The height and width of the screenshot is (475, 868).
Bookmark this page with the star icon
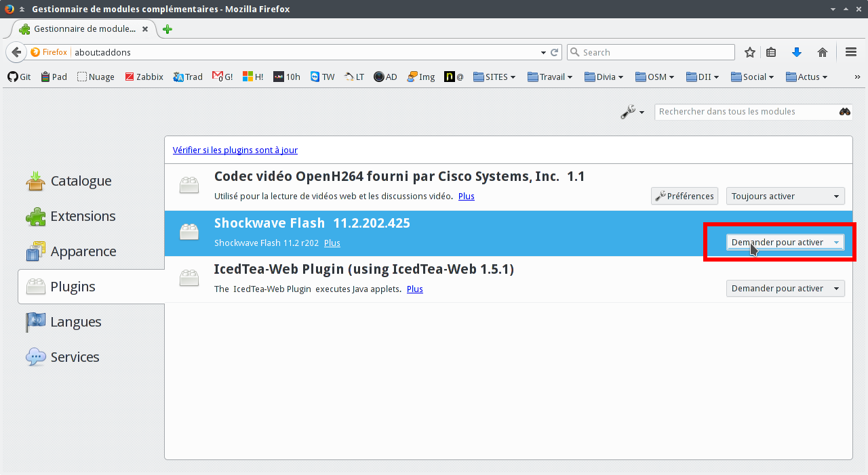[x=750, y=52]
